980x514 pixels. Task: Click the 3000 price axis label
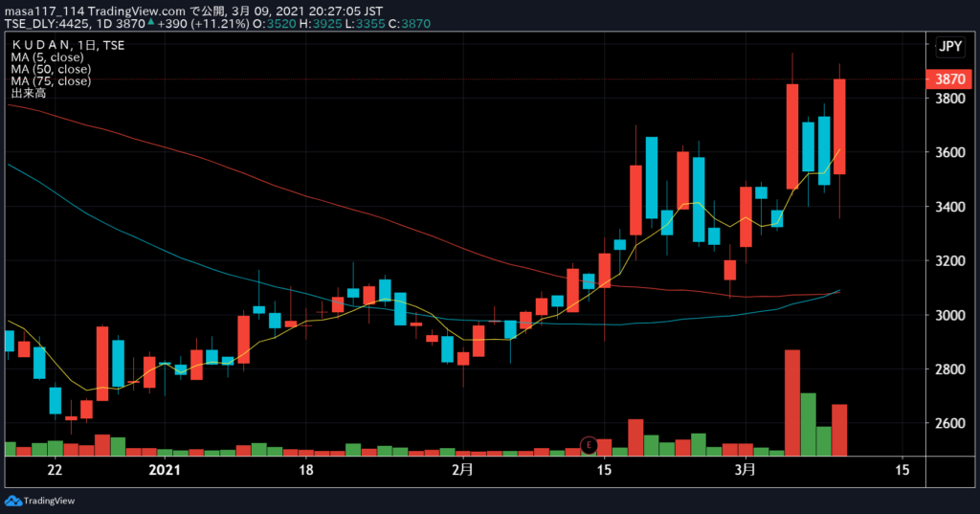949,315
